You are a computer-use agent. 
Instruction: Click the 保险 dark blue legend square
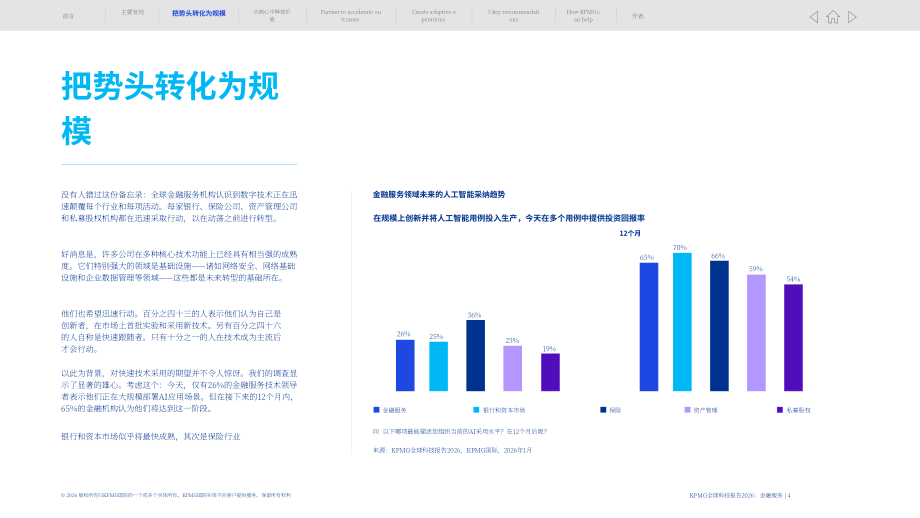[x=603, y=410]
